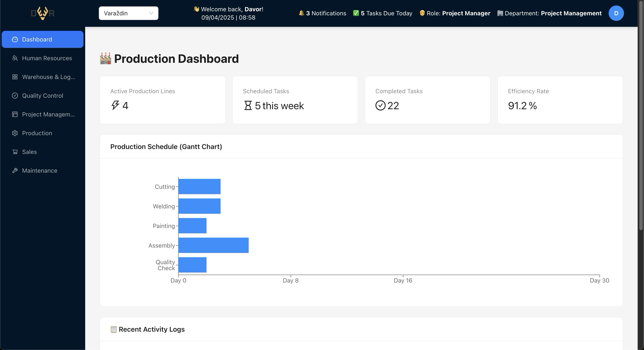Click the Quality Control checkmark icon

(x=15, y=96)
